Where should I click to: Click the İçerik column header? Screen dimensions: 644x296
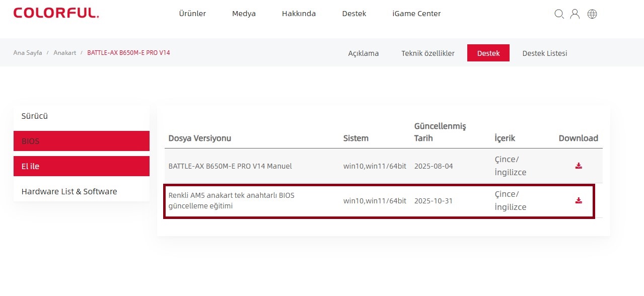pyautogui.click(x=505, y=138)
